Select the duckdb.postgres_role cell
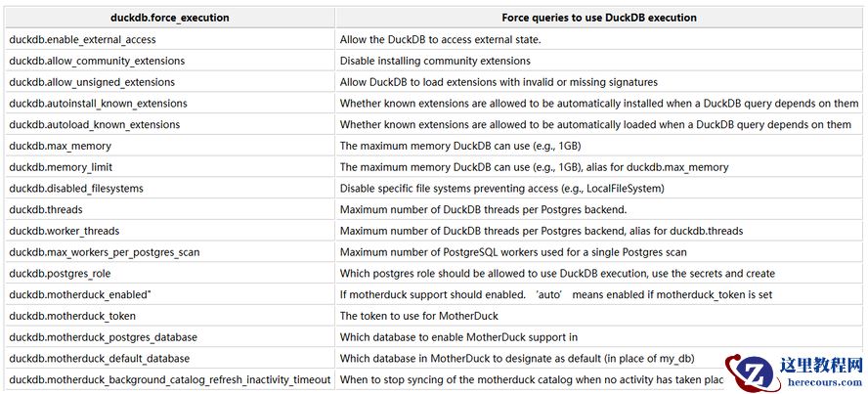868x394 pixels. pyautogui.click(x=60, y=273)
